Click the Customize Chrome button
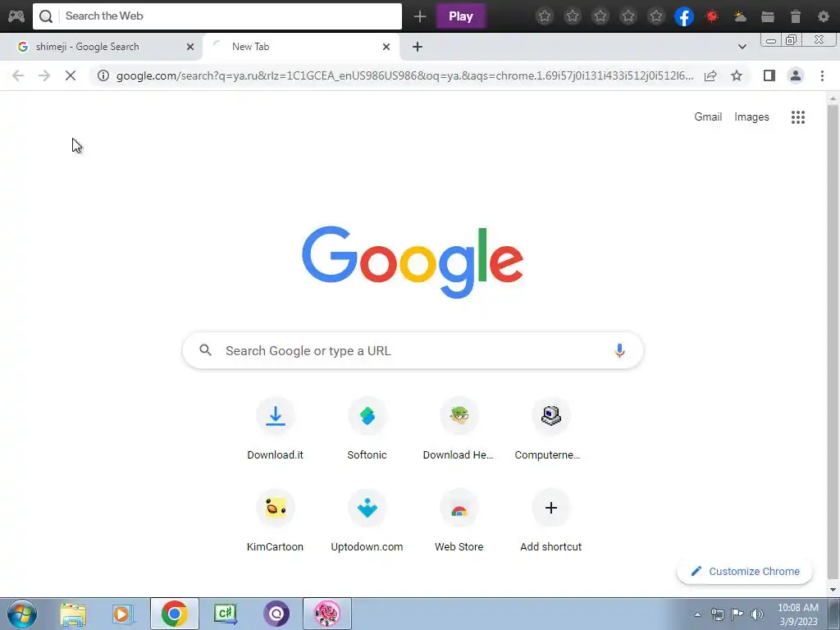The width and height of the screenshot is (840, 630). pos(745,571)
